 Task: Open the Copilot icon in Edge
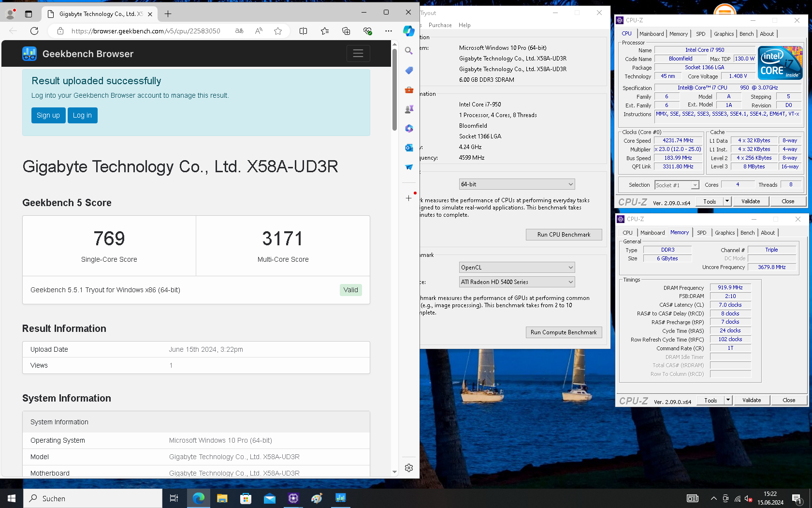[409, 31]
